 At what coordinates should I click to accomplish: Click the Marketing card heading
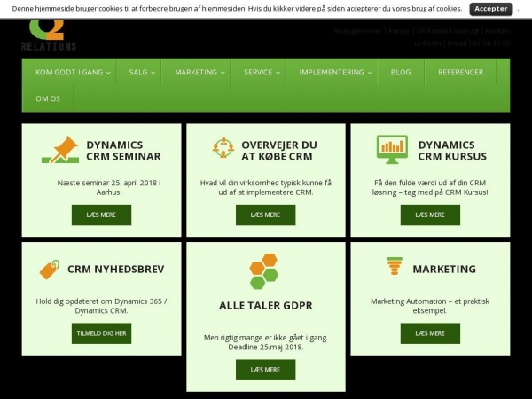click(x=444, y=269)
